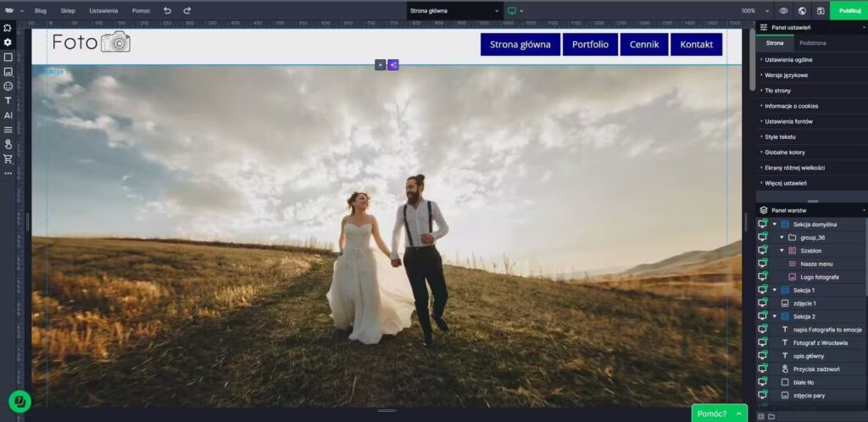Click the Panel ustawień sliders icon
Viewport: 868px width, 422px height.
point(764,27)
